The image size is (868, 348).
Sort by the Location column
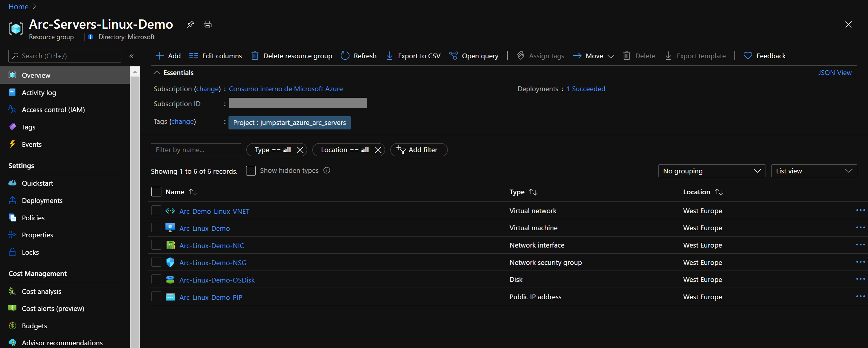tap(703, 192)
